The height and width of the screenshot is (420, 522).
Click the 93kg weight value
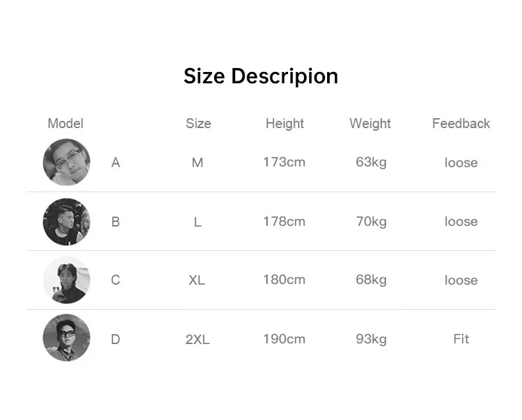pyautogui.click(x=371, y=339)
